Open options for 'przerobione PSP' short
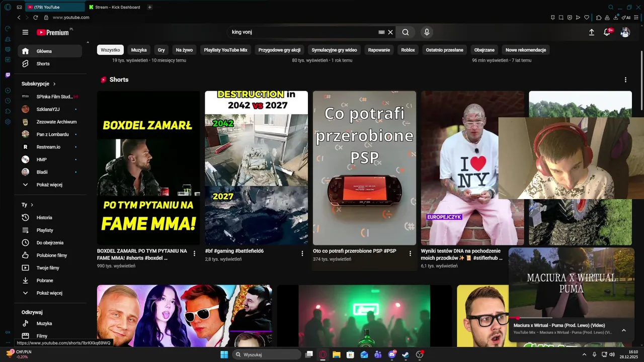The width and height of the screenshot is (644, 362). point(410,253)
